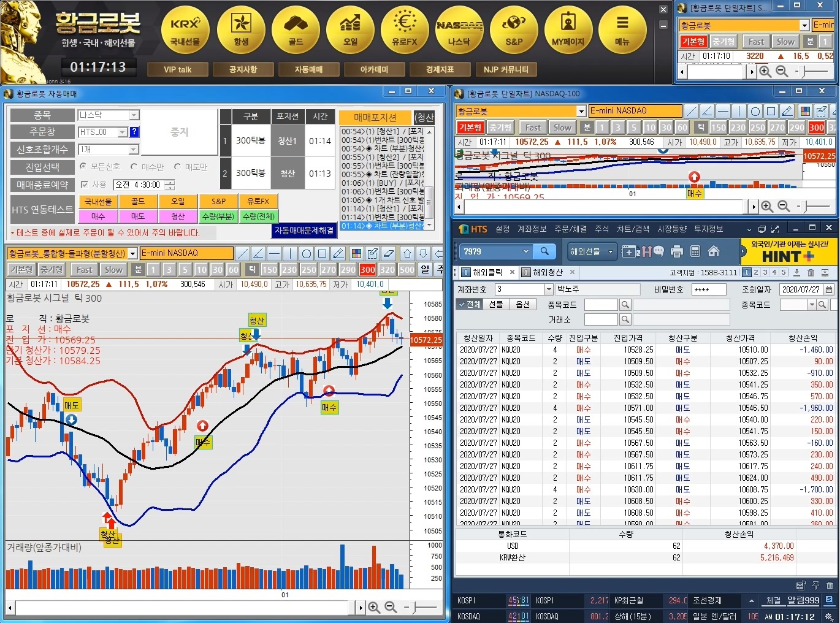Switch to the 해외청산 tab
The height and width of the screenshot is (623, 840).
click(x=548, y=272)
